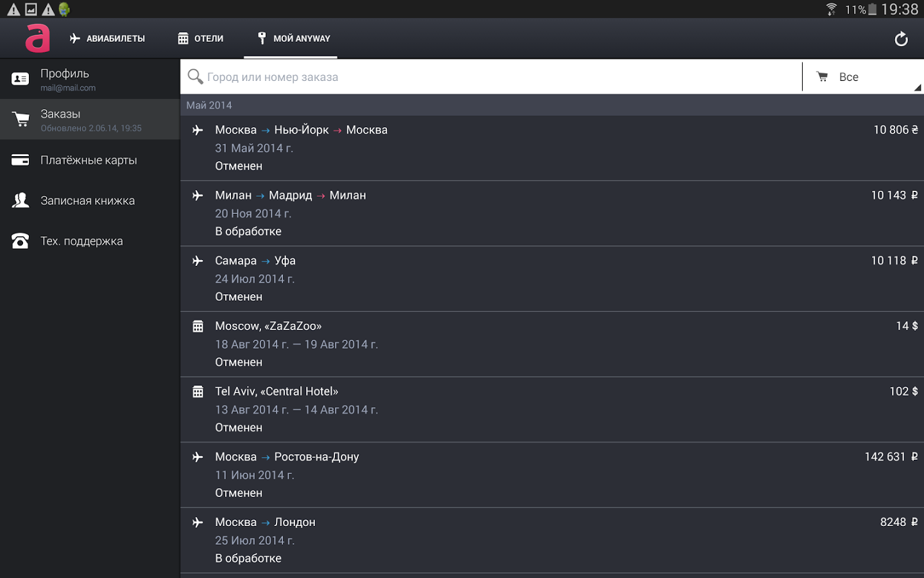Image resolution: width=924 pixels, height=578 pixels.
Task: Switch to the Авиабилеты tab
Action: [x=107, y=39]
